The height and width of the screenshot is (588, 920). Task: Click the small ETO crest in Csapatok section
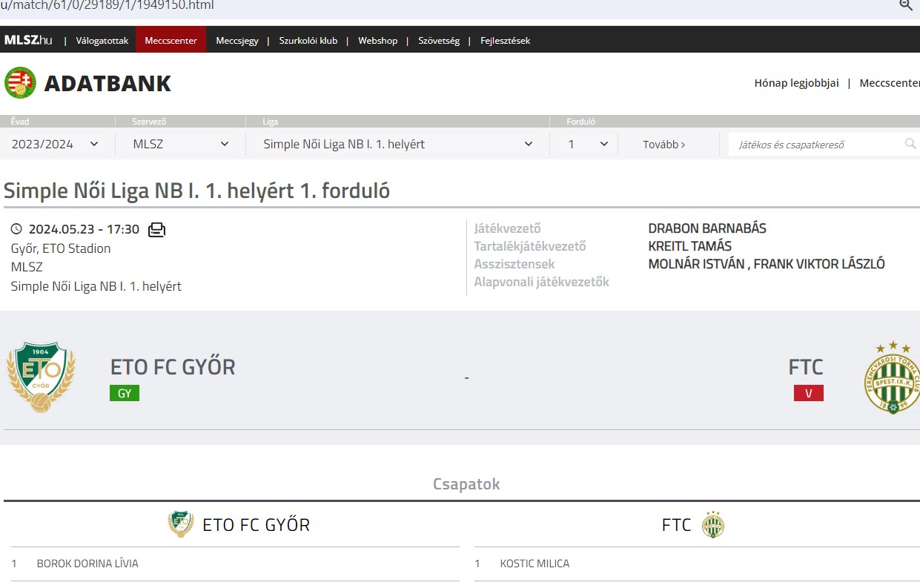(181, 524)
